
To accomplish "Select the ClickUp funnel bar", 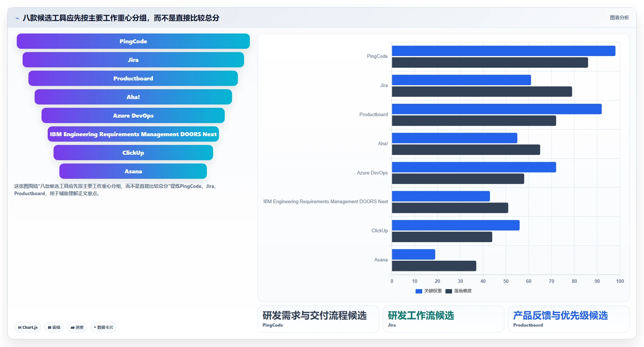I will (133, 153).
